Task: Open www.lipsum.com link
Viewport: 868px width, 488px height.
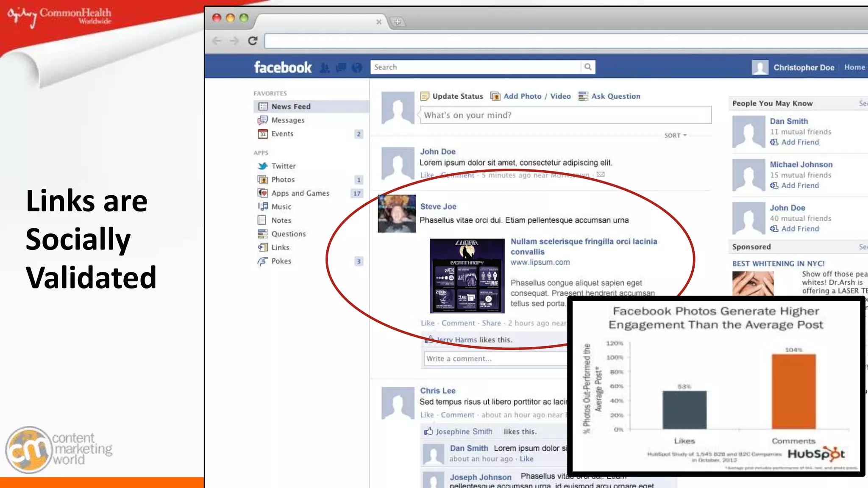Action: click(x=540, y=262)
